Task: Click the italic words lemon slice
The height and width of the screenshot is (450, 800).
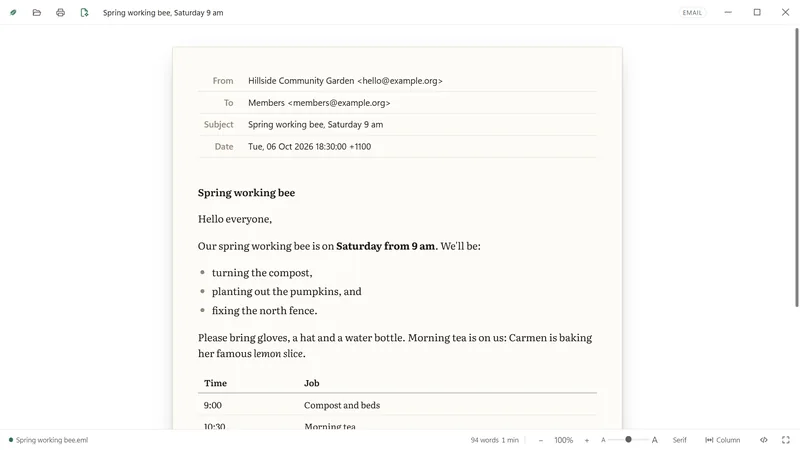Action: coord(278,354)
